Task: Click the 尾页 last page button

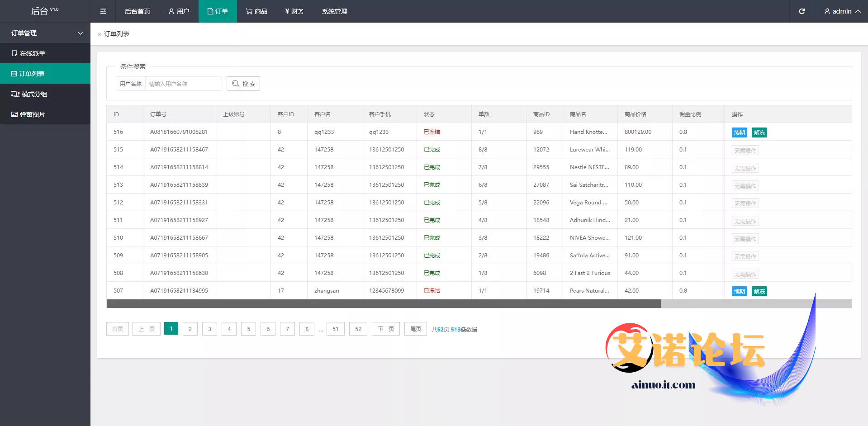Action: tap(416, 329)
